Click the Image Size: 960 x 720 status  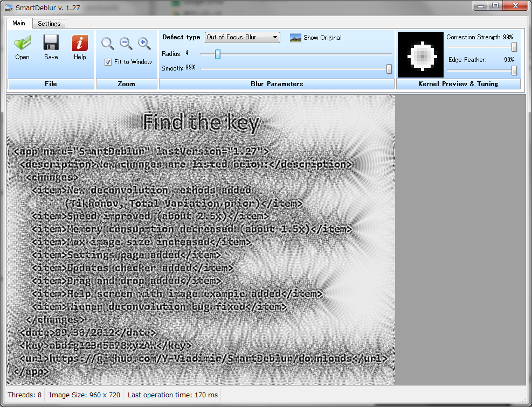[85, 395]
